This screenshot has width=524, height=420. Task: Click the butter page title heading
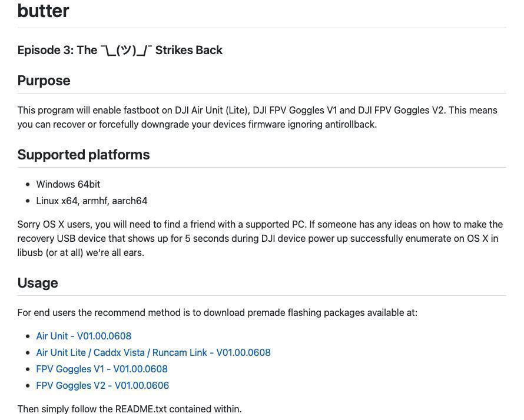[43, 11]
